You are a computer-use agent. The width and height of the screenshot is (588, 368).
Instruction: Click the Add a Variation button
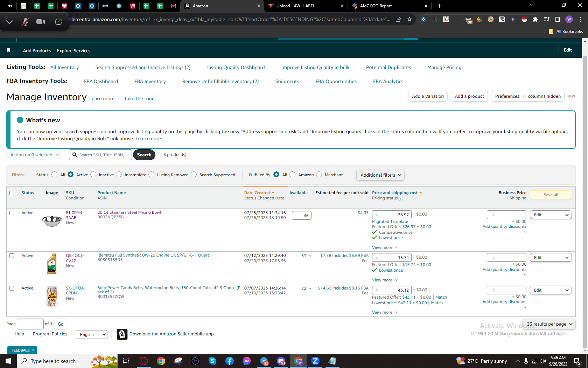[x=428, y=96]
